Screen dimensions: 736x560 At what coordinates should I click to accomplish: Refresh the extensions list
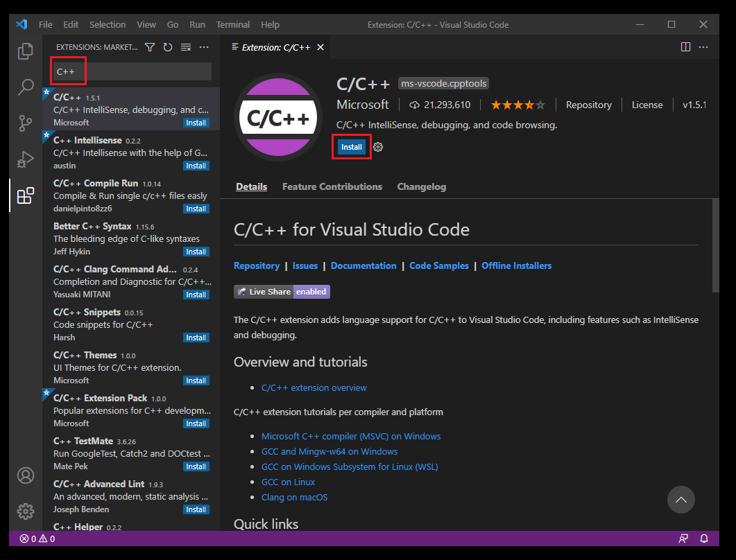(x=167, y=47)
